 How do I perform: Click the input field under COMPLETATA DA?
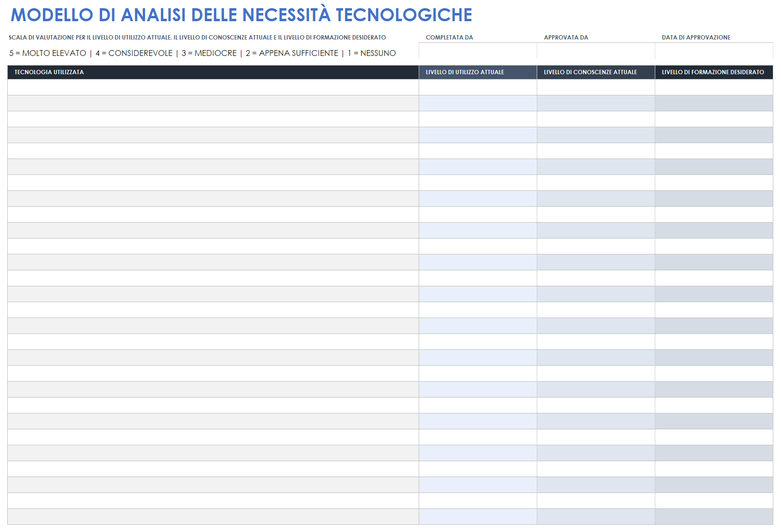[x=478, y=51]
